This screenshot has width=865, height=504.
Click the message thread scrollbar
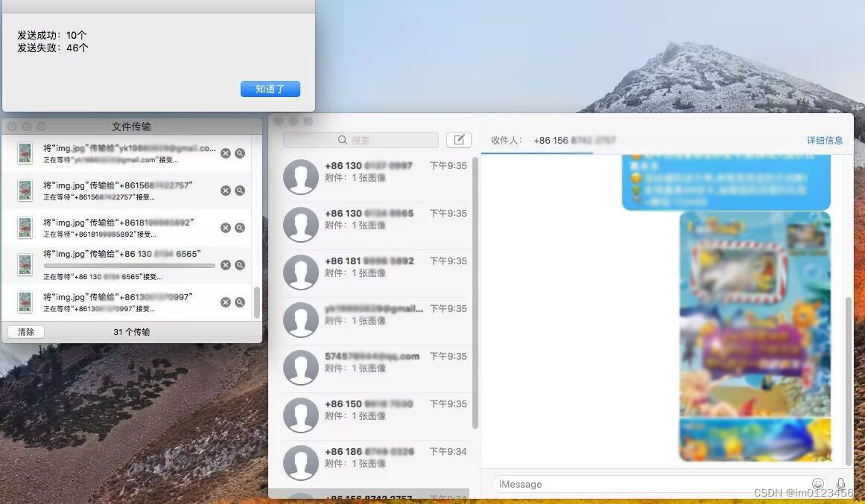point(849,380)
